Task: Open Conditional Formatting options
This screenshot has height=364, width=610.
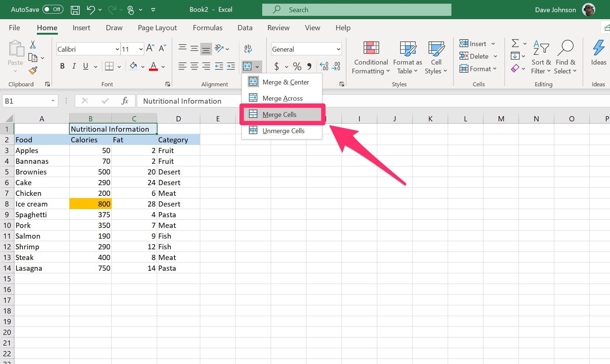Action: [x=371, y=58]
